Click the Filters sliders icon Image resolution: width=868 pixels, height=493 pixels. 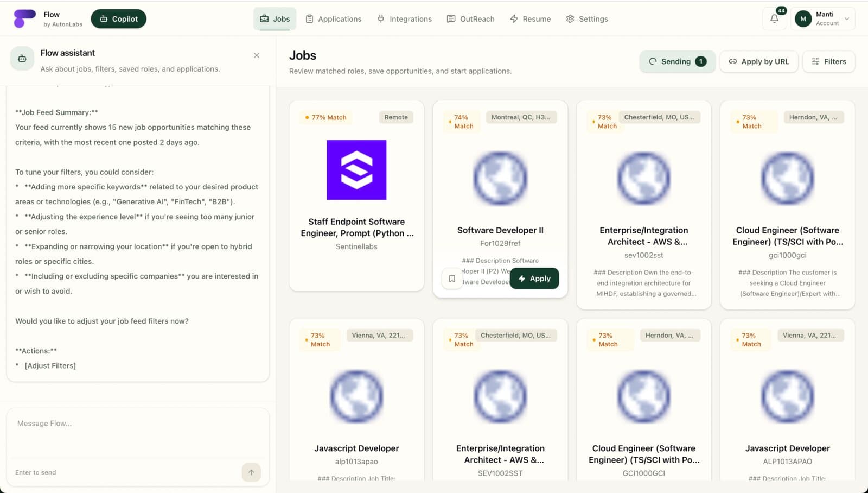(815, 61)
